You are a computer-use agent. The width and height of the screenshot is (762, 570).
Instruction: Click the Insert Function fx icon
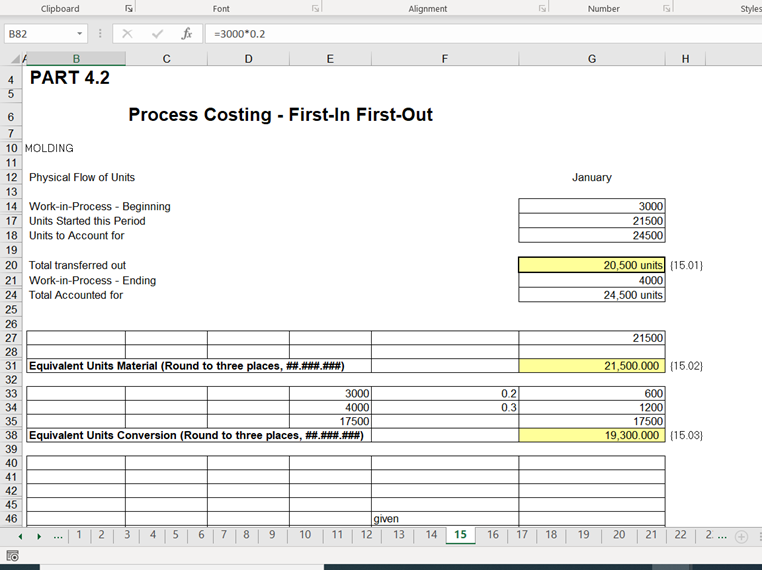(x=187, y=34)
